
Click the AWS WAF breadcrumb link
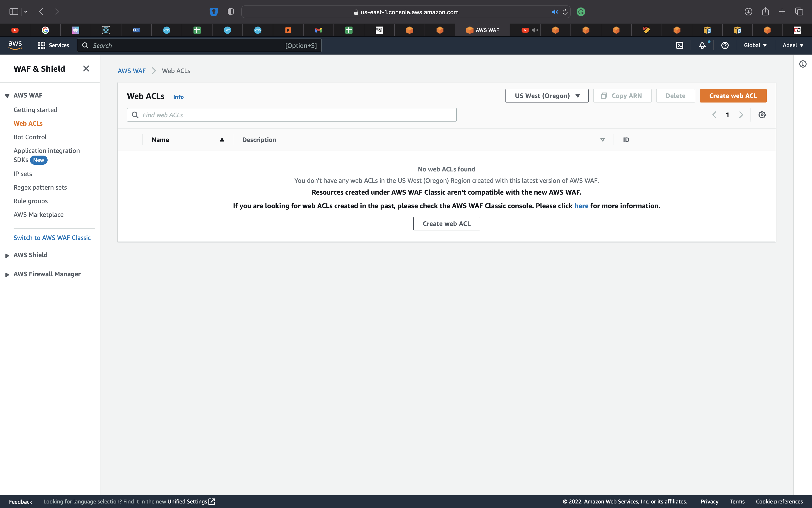(x=132, y=71)
